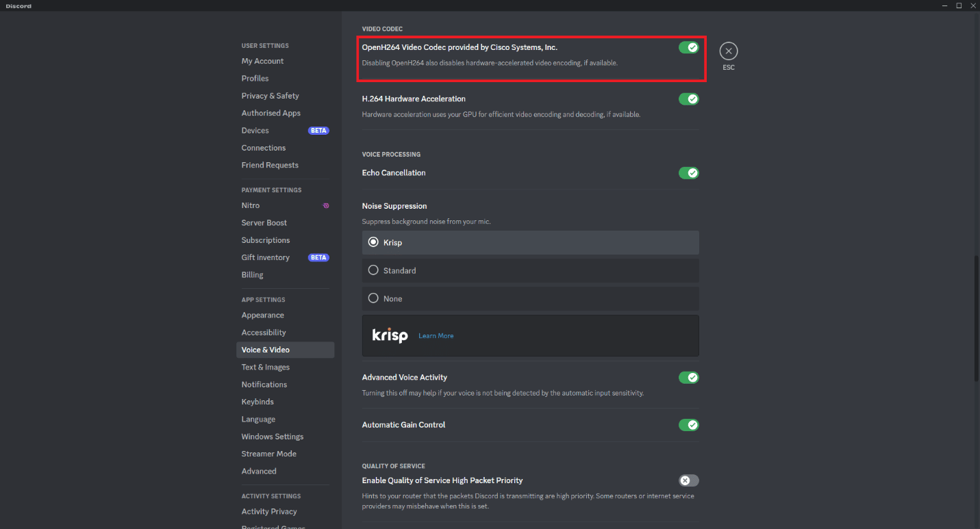This screenshot has width=980, height=529.
Task: Click the BETA badge beside Gift inventory
Action: tap(318, 257)
